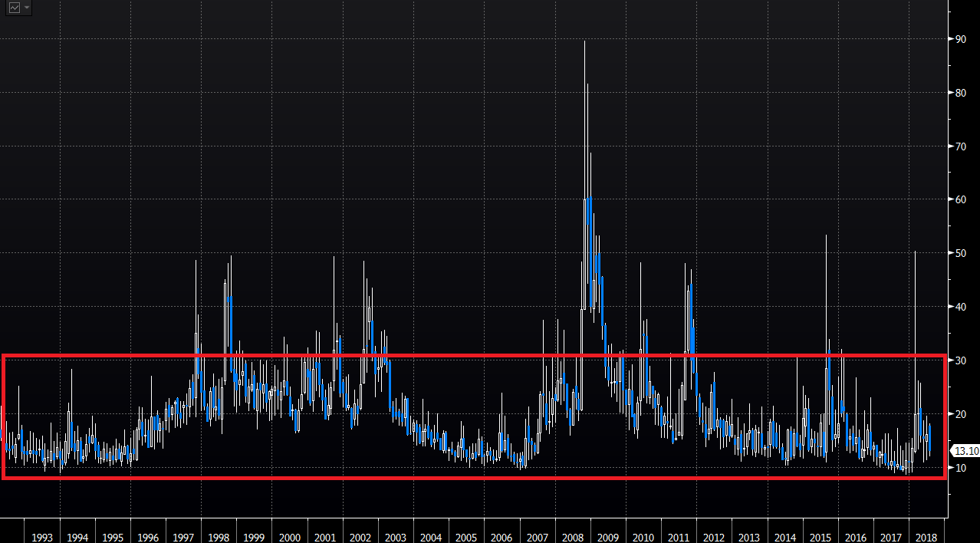The image size is (980, 543).
Task: Select the 2006 label on the time axis
Action: coord(502,538)
